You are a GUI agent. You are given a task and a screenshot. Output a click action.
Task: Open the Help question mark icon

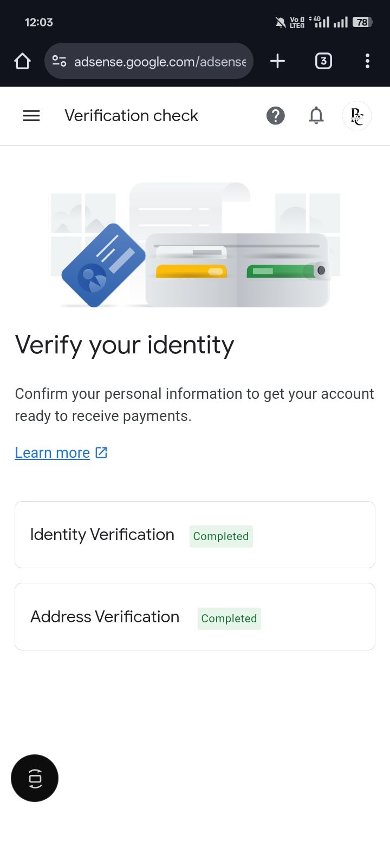click(276, 115)
